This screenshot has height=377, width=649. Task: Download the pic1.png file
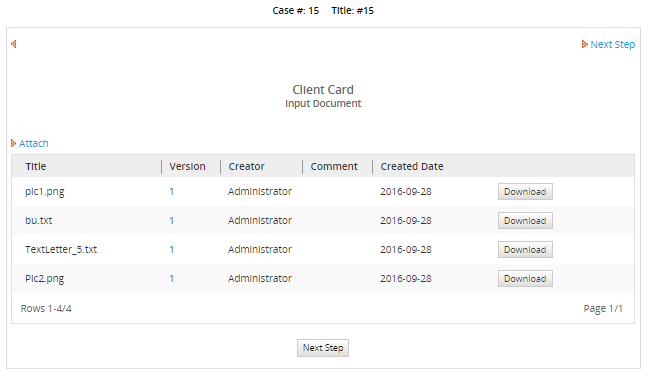click(x=525, y=192)
